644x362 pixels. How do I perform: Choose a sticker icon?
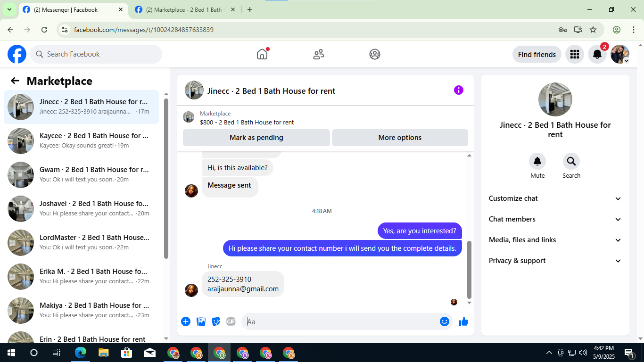point(216,321)
